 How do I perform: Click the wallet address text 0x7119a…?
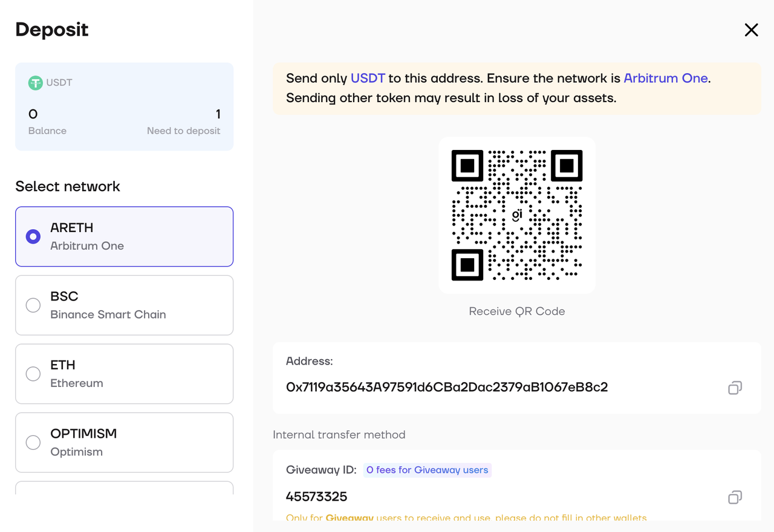[x=447, y=387]
